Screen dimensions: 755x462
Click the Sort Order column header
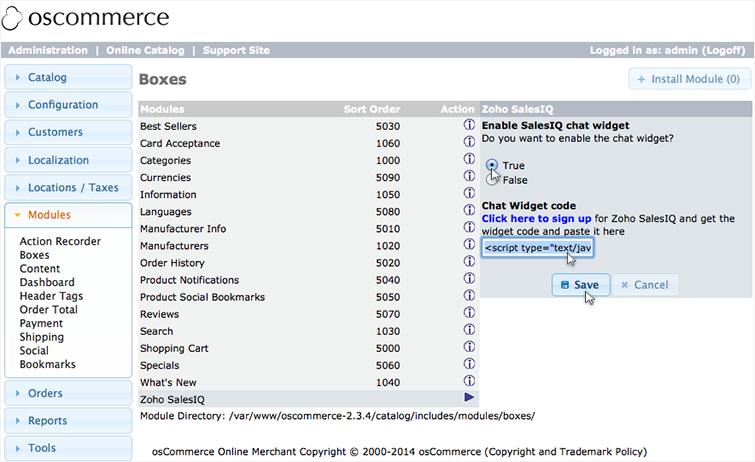372,109
